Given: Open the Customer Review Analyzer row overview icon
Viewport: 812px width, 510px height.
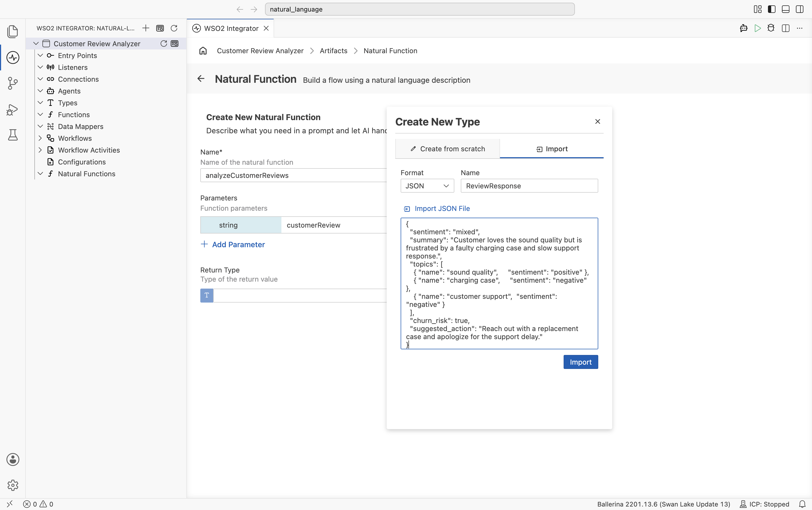Looking at the screenshot, I should pos(175,44).
